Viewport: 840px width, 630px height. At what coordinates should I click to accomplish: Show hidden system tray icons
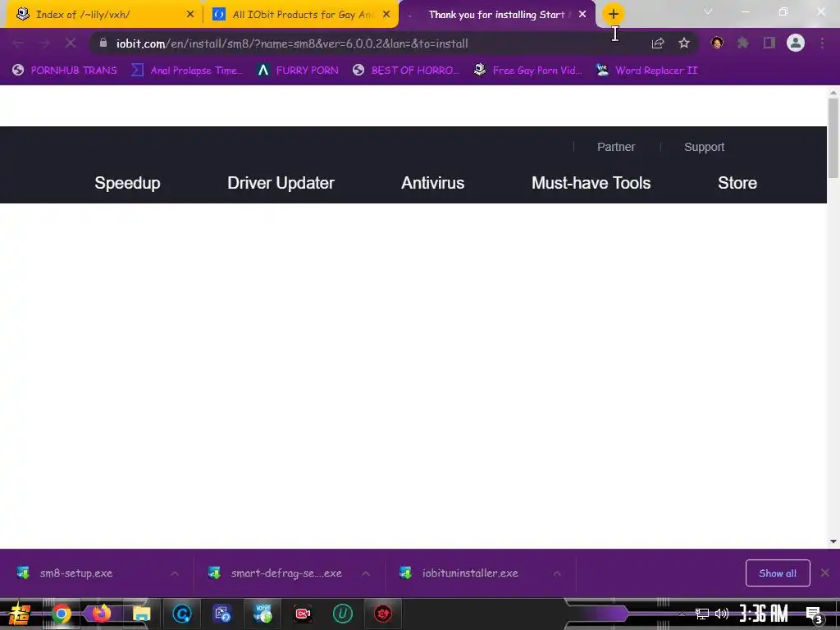[x=682, y=614]
